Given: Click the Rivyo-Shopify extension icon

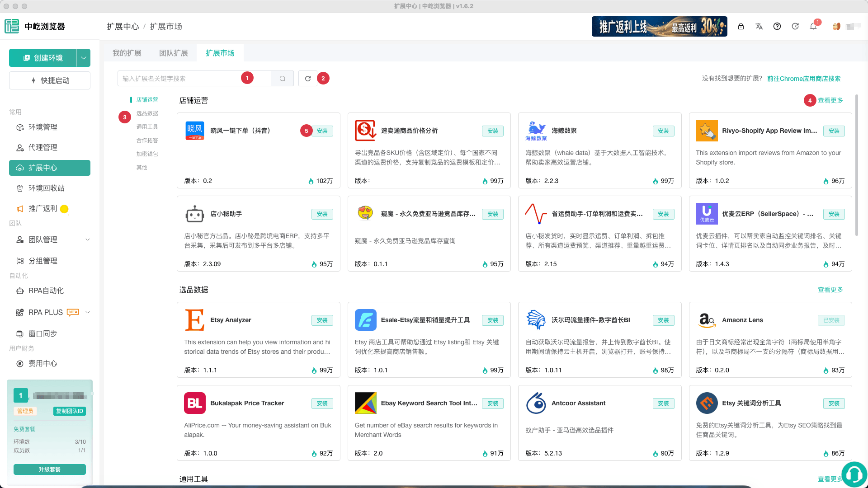Looking at the screenshot, I should tap(707, 131).
